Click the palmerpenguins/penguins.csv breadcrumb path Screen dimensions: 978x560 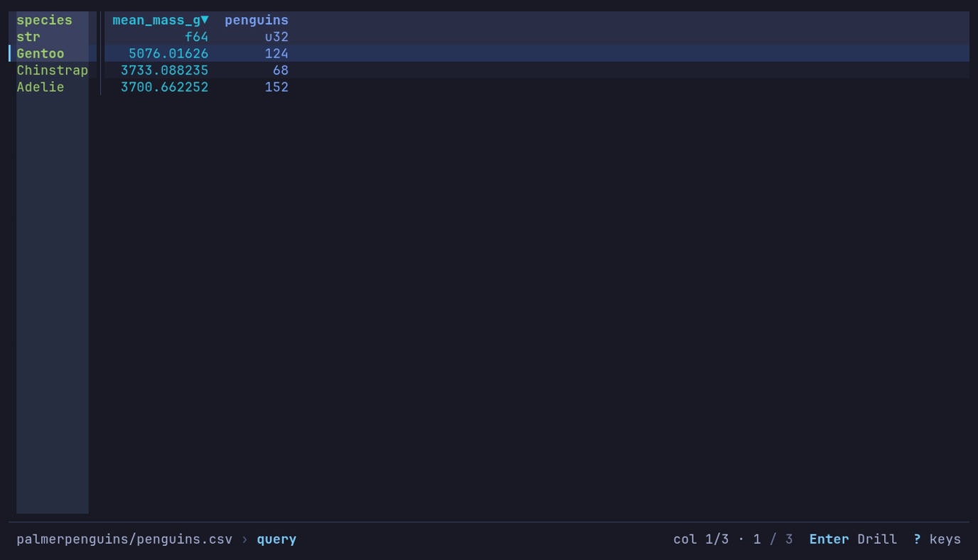click(124, 539)
